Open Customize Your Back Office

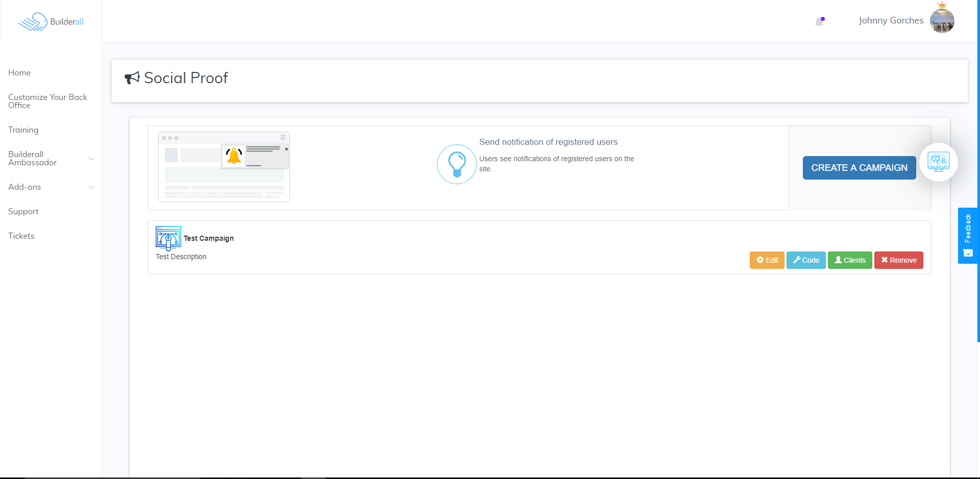click(x=47, y=101)
